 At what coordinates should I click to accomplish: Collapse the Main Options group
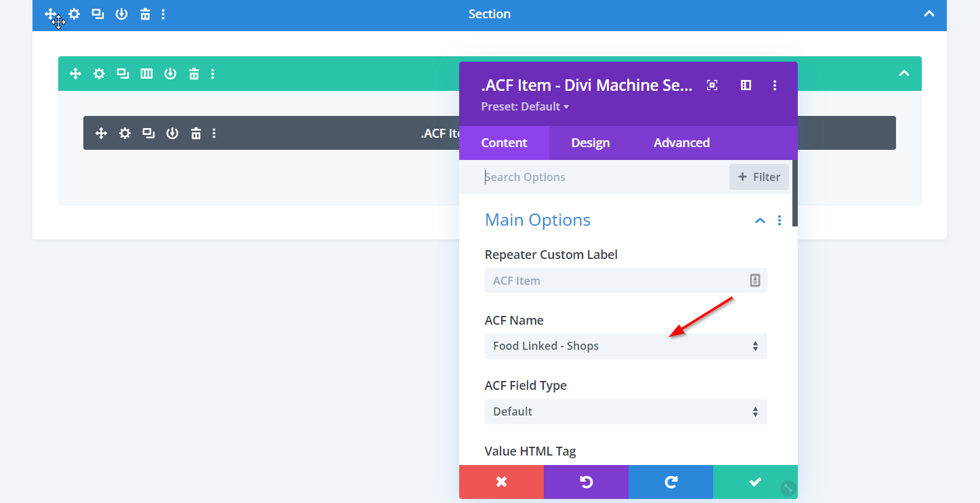click(760, 221)
